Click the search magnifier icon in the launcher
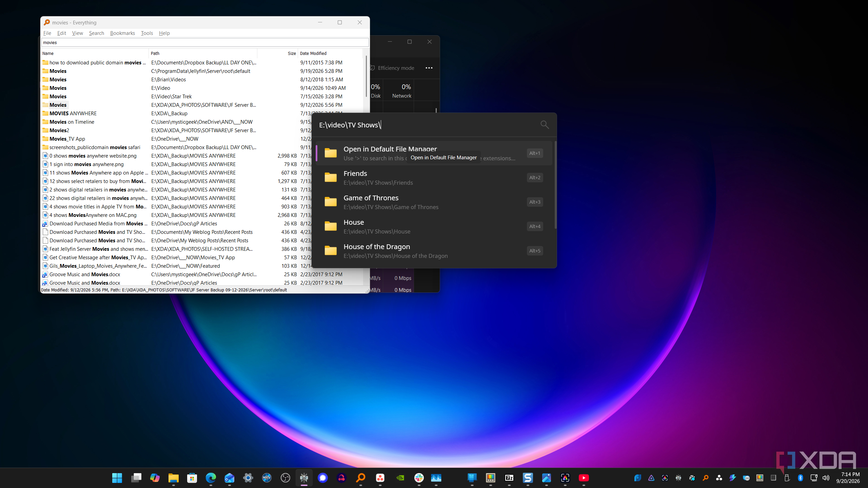This screenshot has width=868, height=488. coord(545,125)
